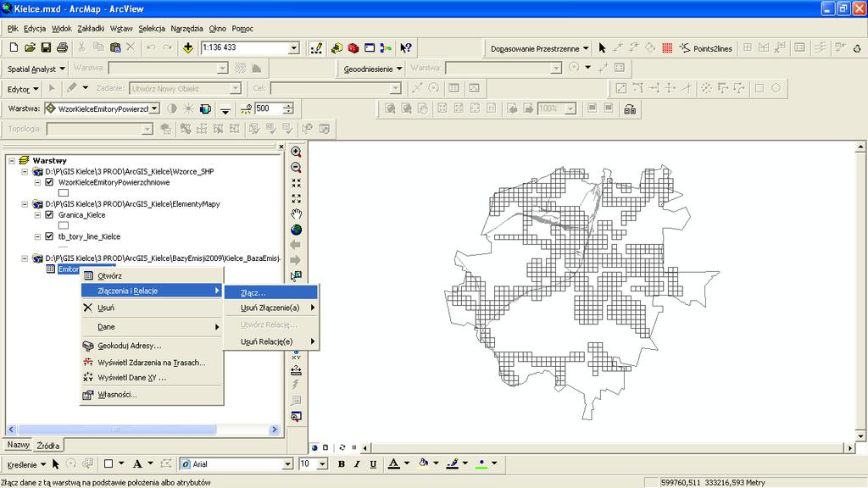This screenshot has height=488, width=868.
Task: Open the red ArcToolbox icon
Action: coord(353,48)
